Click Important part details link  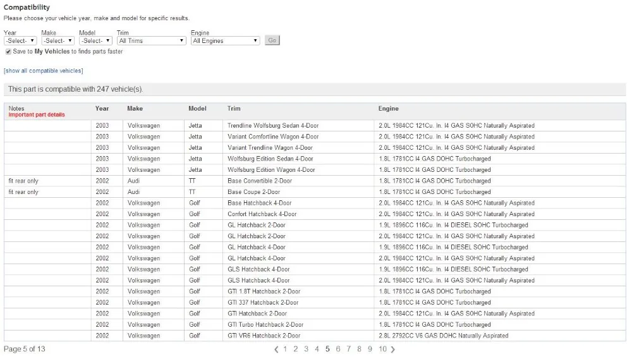37,115
